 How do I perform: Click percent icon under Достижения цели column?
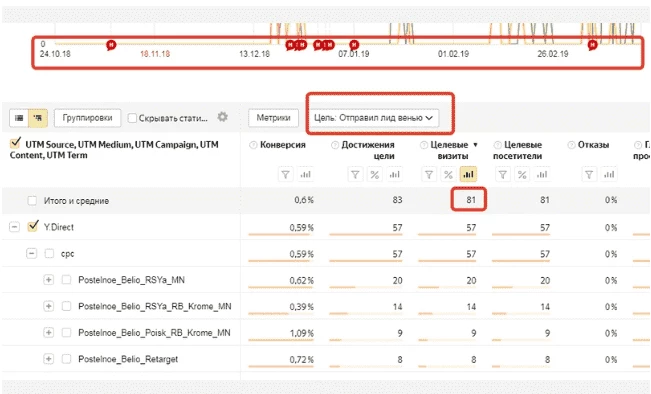(374, 174)
